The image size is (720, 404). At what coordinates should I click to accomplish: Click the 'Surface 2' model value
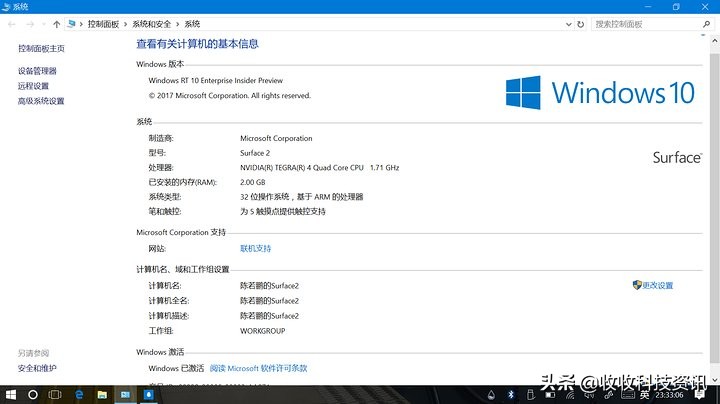point(255,153)
